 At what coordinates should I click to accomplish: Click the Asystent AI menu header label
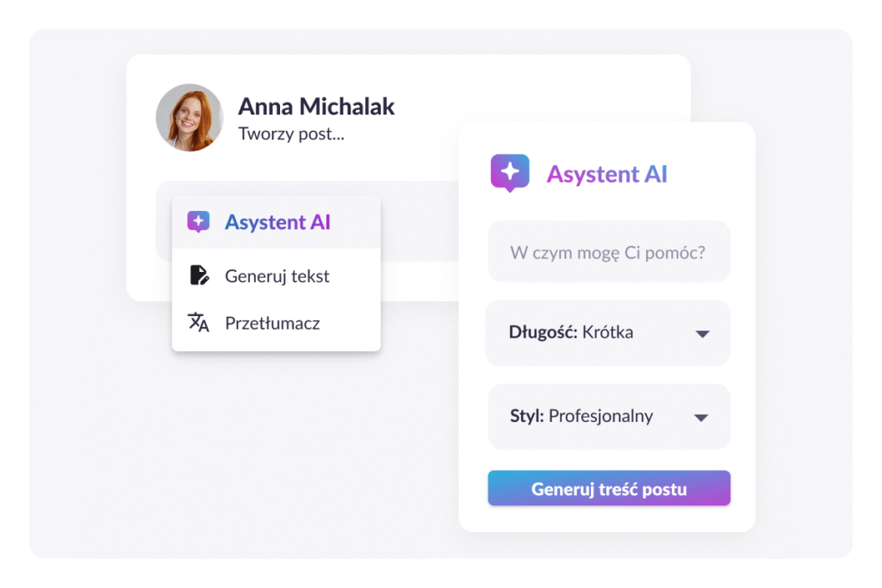pos(277,222)
